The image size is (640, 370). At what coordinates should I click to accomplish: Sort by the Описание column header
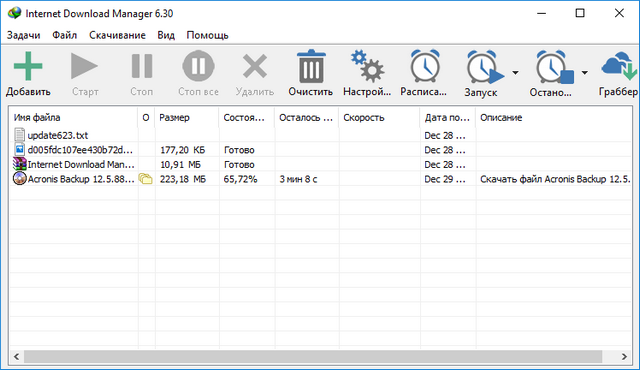tap(553, 117)
